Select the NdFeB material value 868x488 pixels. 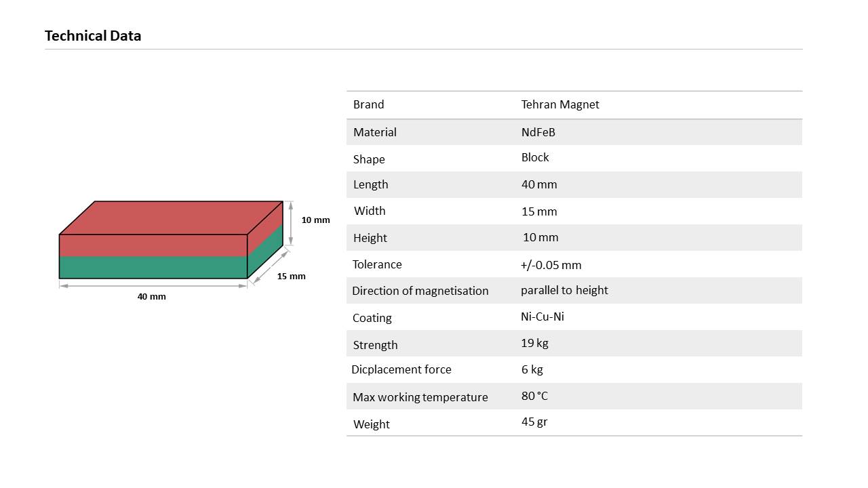click(x=538, y=132)
